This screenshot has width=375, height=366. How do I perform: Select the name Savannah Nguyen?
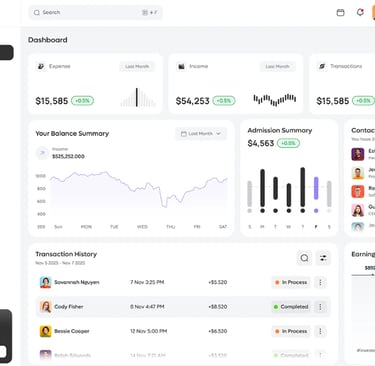(77, 282)
